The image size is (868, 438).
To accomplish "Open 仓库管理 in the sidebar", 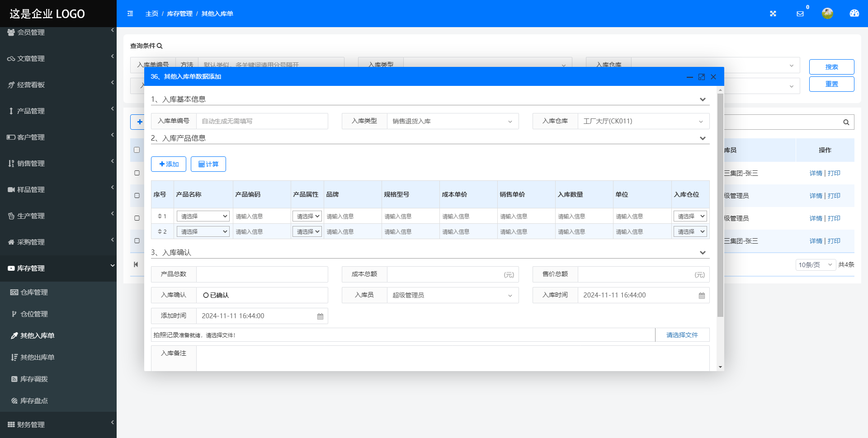I will pyautogui.click(x=34, y=292).
